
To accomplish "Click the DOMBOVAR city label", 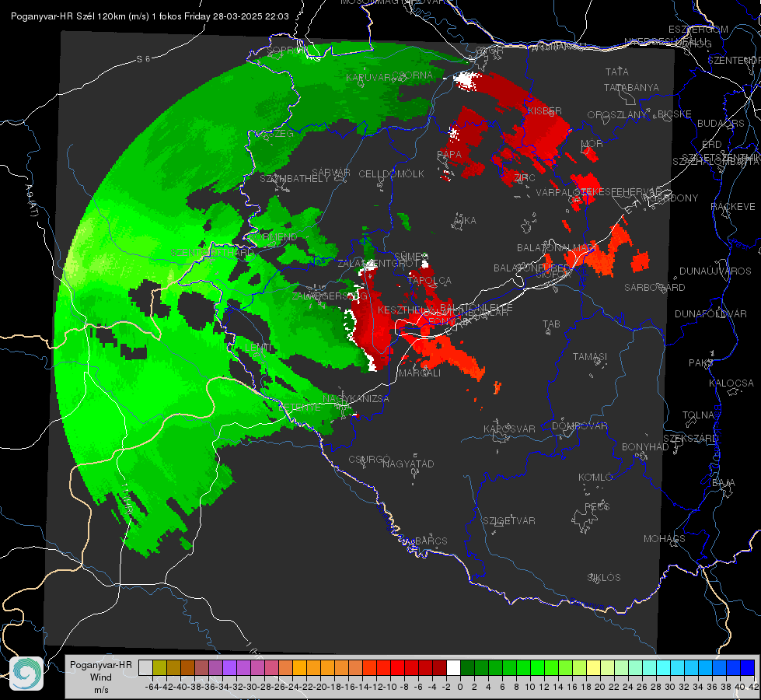I will click(x=579, y=426).
